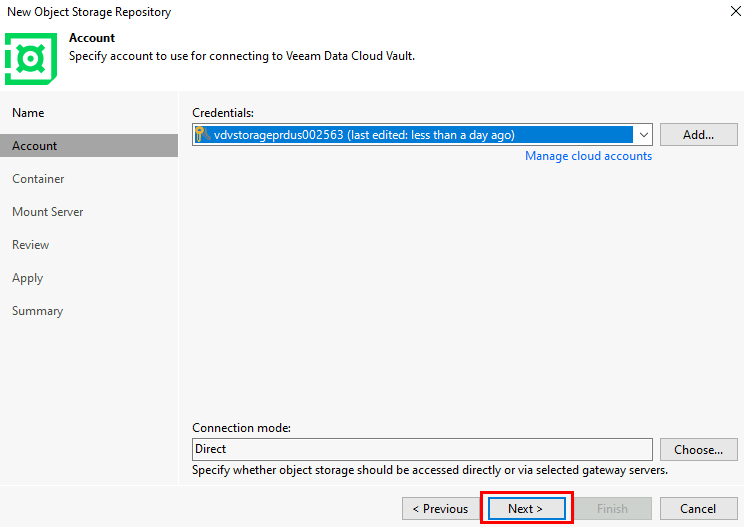Select the Account step in sidebar
This screenshot has width=744, height=527.
tap(89, 146)
